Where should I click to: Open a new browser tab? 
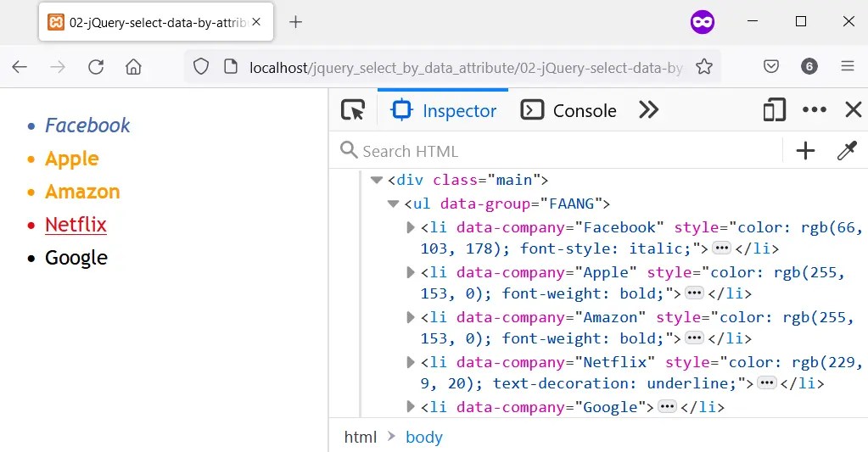point(295,22)
